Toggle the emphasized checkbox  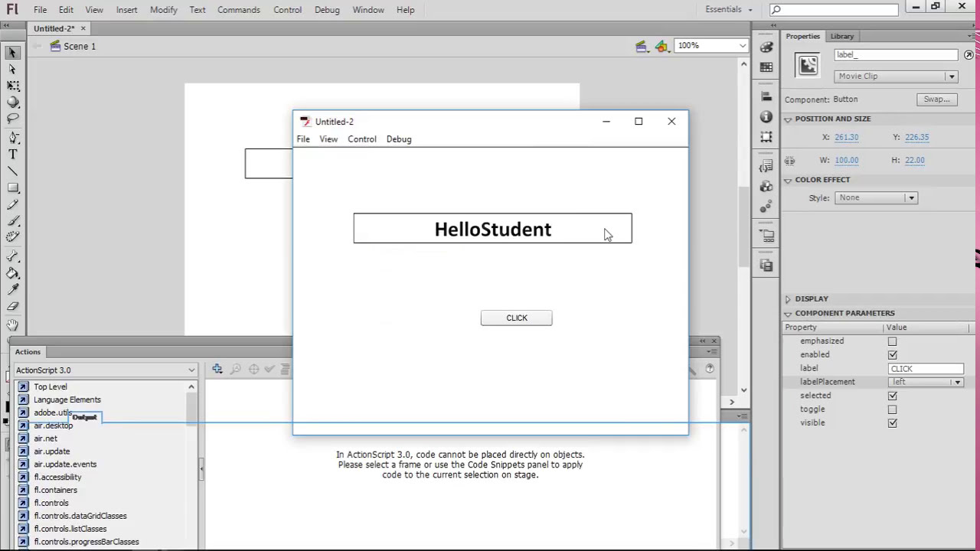click(892, 341)
